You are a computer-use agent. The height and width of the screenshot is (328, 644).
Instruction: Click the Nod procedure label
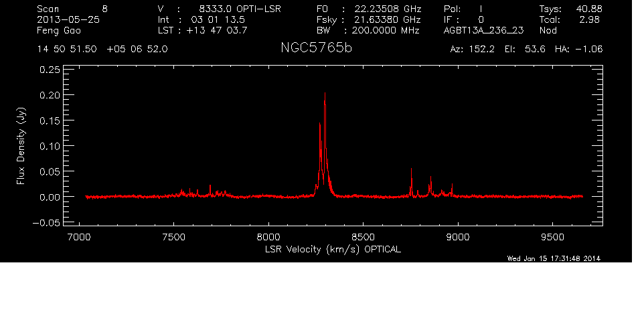(x=548, y=30)
